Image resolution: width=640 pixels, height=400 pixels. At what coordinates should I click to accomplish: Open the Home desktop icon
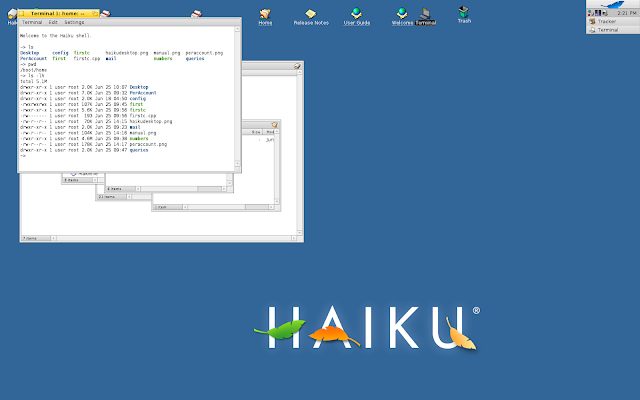coord(265,16)
